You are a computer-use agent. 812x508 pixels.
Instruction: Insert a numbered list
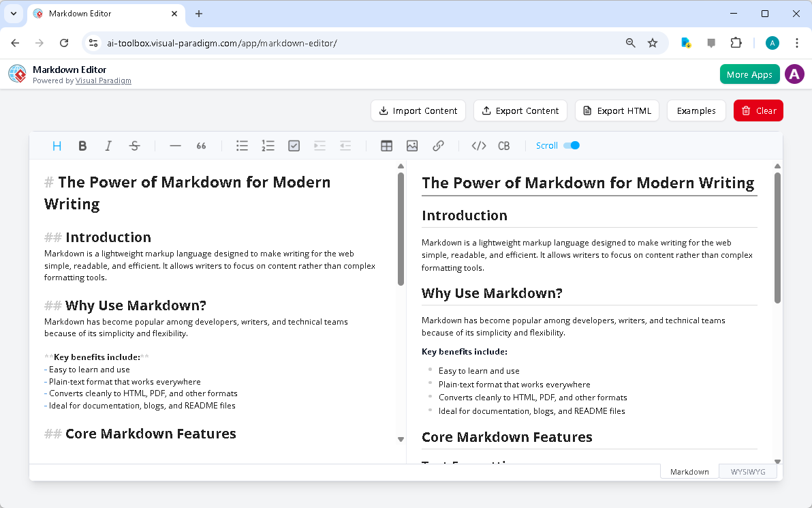268,145
